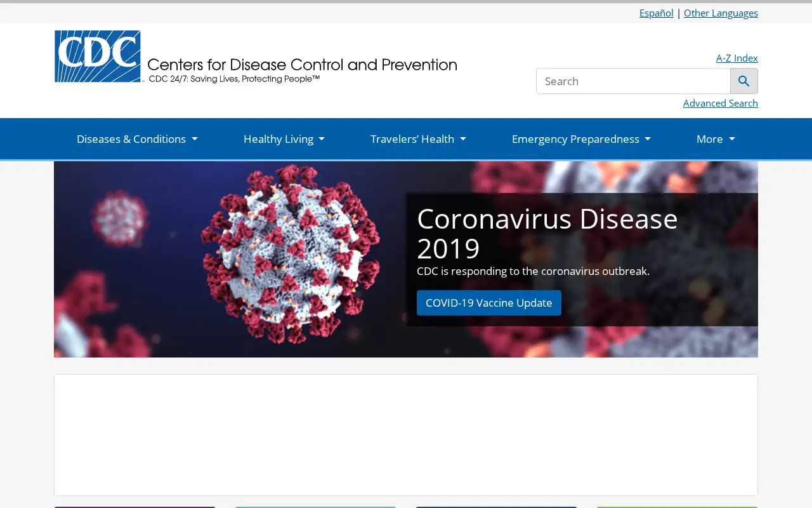812x508 pixels.
Task: Open the Travelers' Health dropdown menu
Action: tap(418, 139)
